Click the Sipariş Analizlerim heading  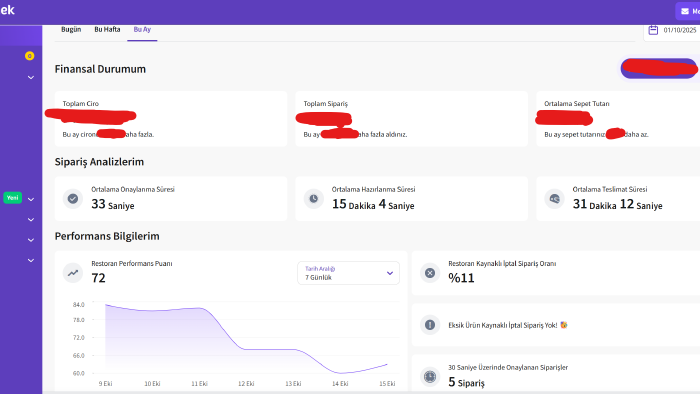click(x=99, y=162)
